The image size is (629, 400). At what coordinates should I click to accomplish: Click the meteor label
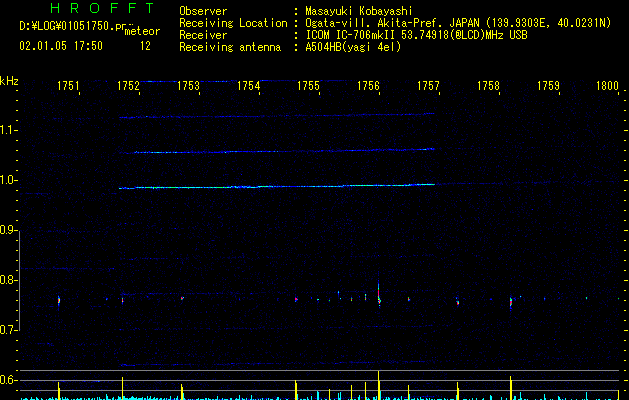(142, 31)
